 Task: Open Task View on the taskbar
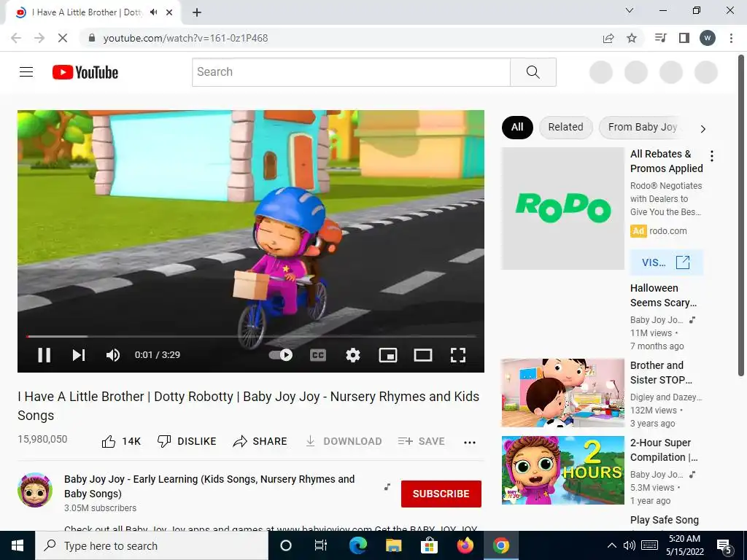point(321,545)
